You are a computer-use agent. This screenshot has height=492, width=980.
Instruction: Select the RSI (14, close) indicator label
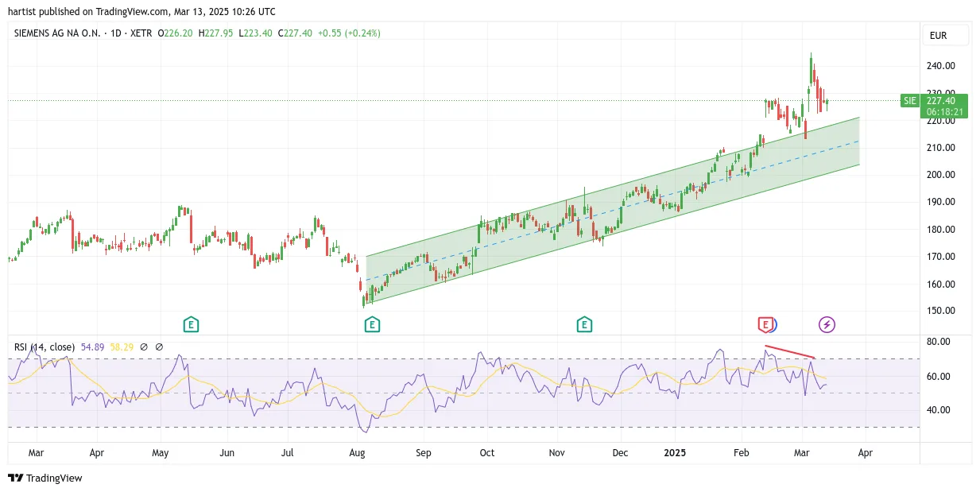(45, 347)
